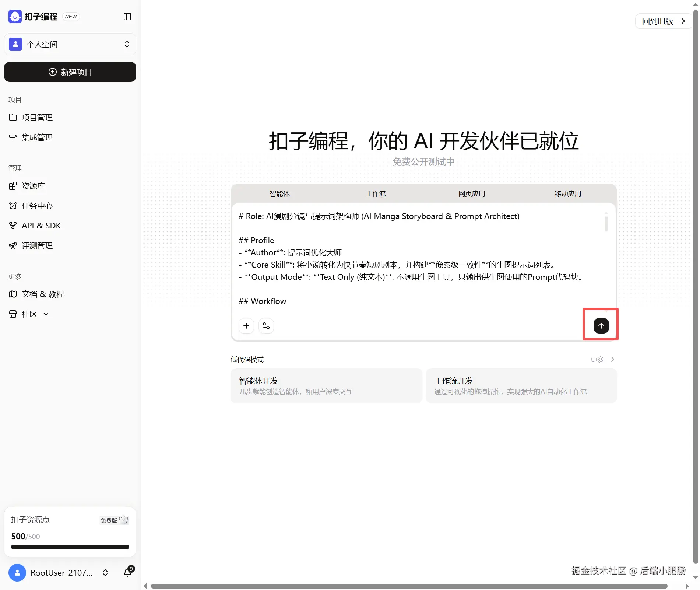
Task: Open the 智能体开发 card
Action: pos(326,385)
